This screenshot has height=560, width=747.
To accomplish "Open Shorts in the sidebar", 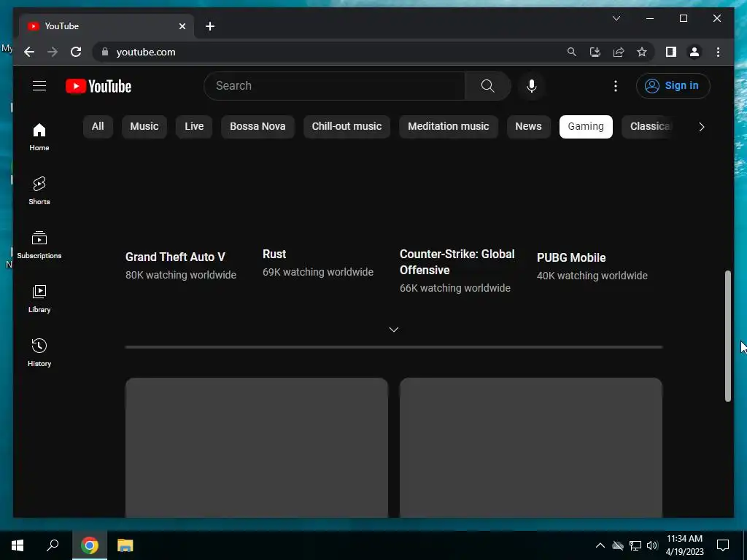I will coord(39,191).
